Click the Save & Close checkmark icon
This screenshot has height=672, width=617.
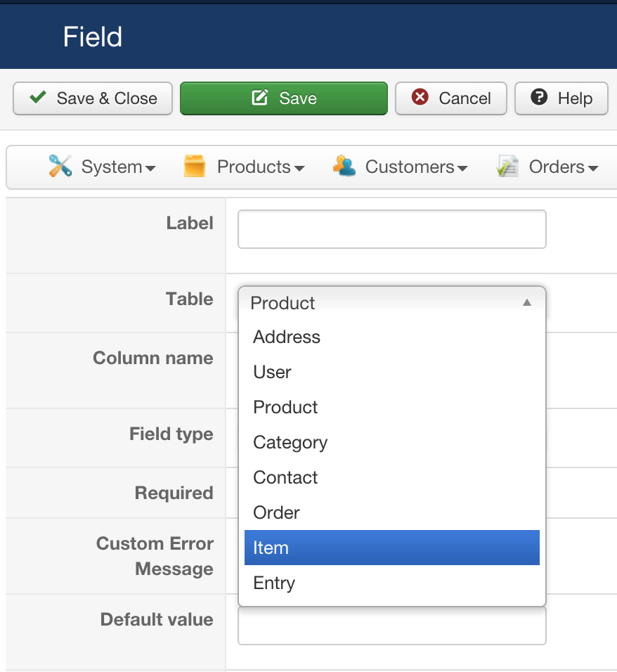(38, 98)
